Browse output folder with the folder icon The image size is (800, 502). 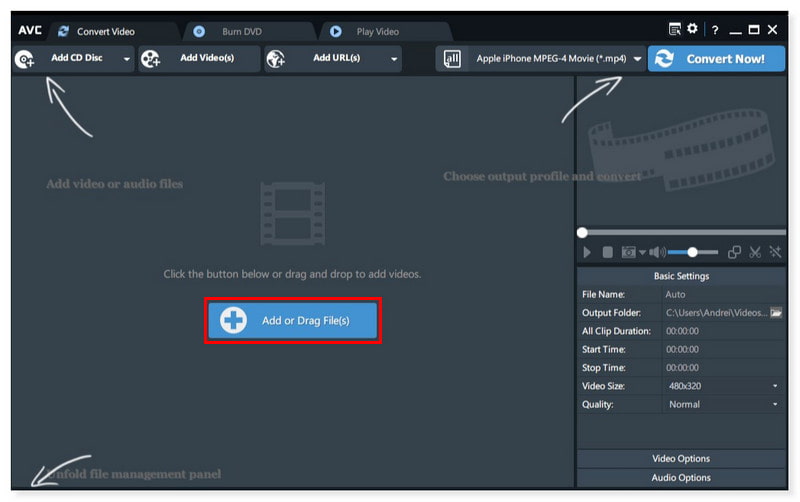point(775,313)
